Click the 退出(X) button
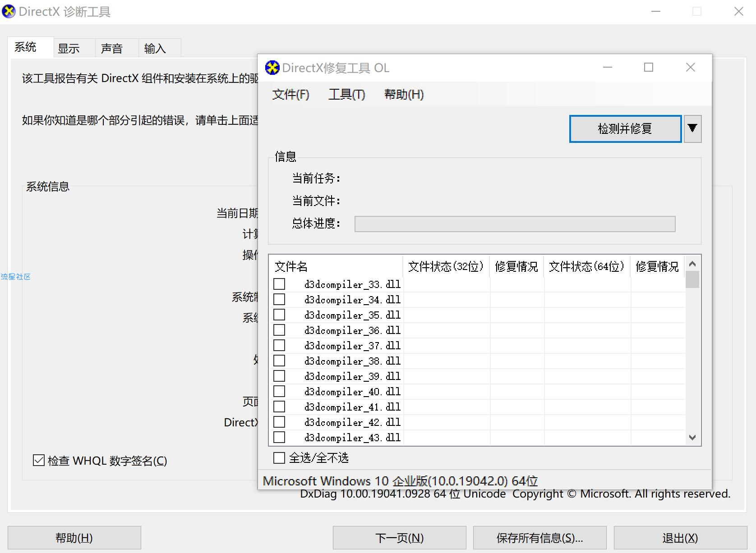 click(x=680, y=538)
